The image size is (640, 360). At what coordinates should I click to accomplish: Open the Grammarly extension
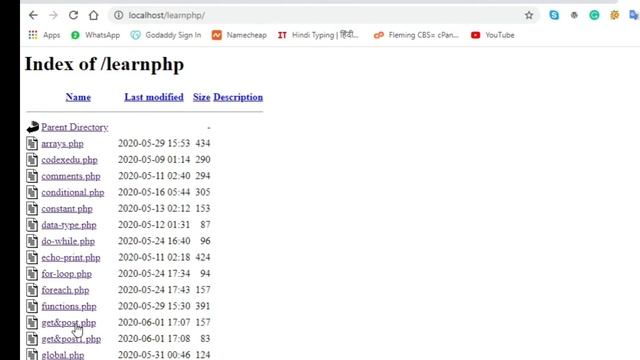click(x=594, y=15)
